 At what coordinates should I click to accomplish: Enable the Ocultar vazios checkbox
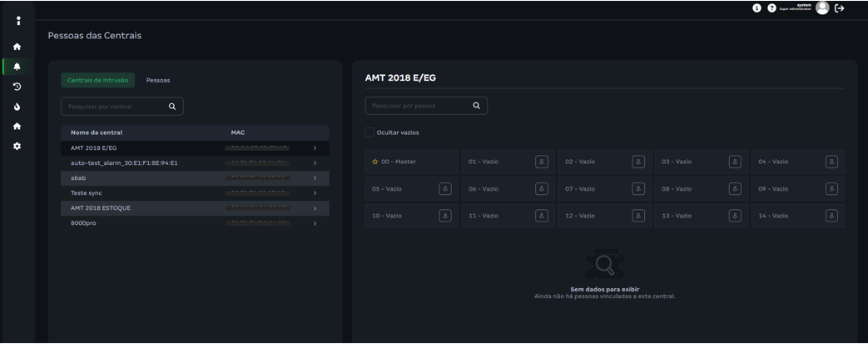pyautogui.click(x=370, y=132)
